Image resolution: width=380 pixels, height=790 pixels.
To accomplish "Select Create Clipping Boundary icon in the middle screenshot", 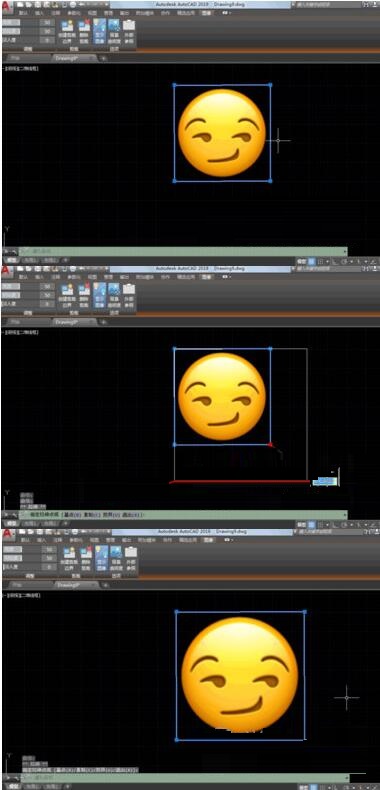I will tap(68, 295).
